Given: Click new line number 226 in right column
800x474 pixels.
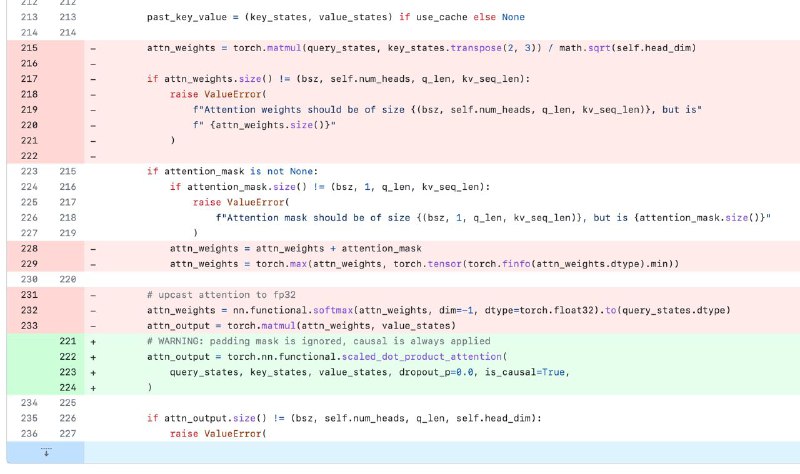Looking at the screenshot, I should point(67,418).
